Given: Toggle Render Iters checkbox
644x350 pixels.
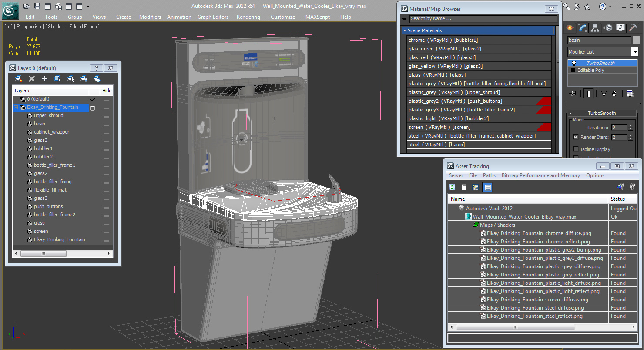Looking at the screenshot, I should [x=576, y=137].
